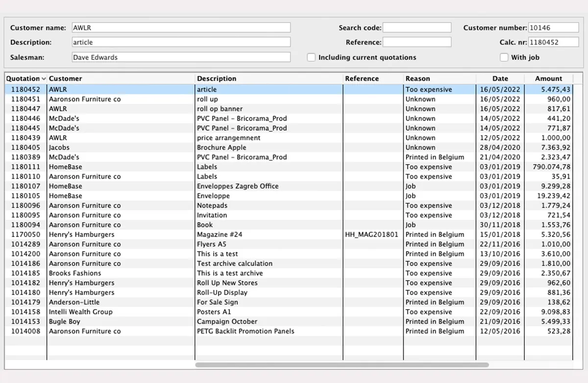Image resolution: width=588 pixels, height=383 pixels.
Task: Focus the Search code field
Action: (x=417, y=27)
